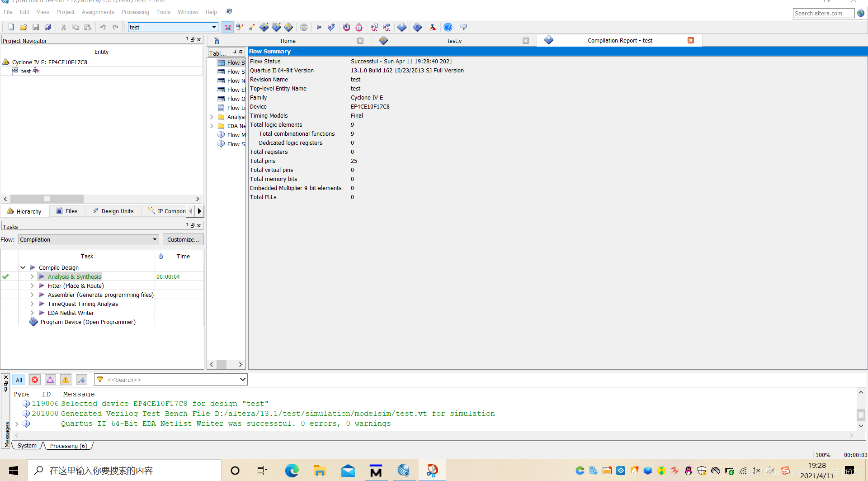Switch to the test.v tab
Screen dimensions: 868x481
[454, 41]
